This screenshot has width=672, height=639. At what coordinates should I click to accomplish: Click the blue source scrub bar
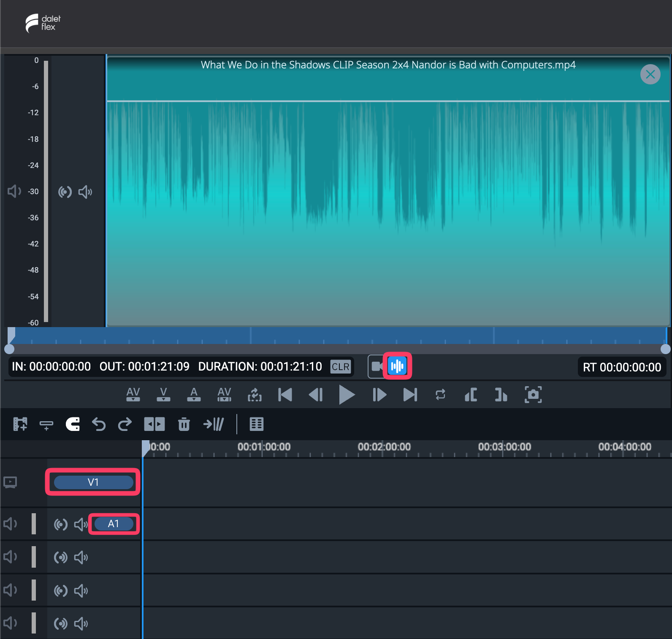[337, 336]
